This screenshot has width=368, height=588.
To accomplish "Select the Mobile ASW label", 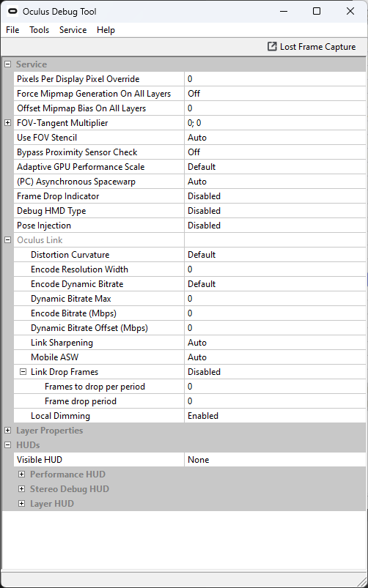I will (x=55, y=357).
